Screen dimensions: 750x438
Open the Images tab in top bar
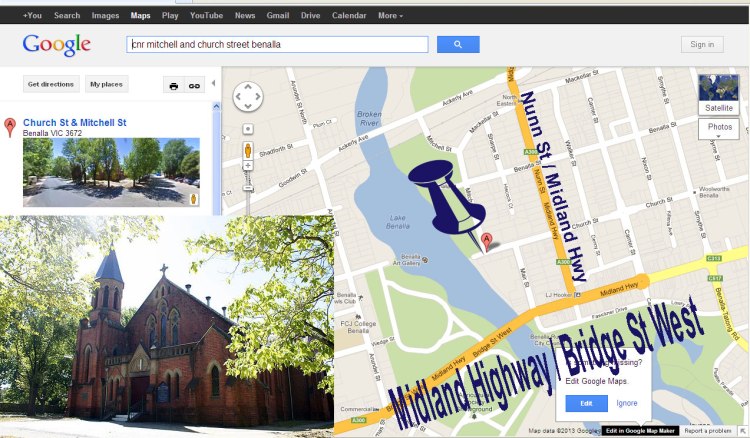(105, 15)
